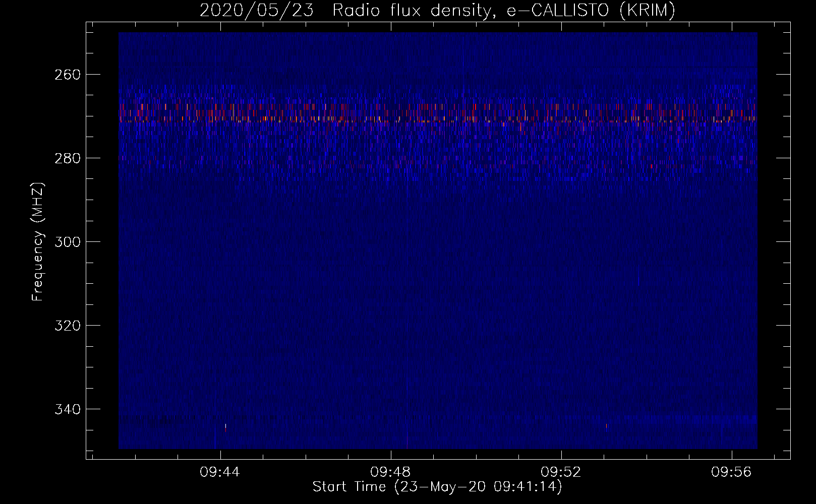Click the Start Time axis label
The width and height of the screenshot is (816, 504).
[437, 487]
